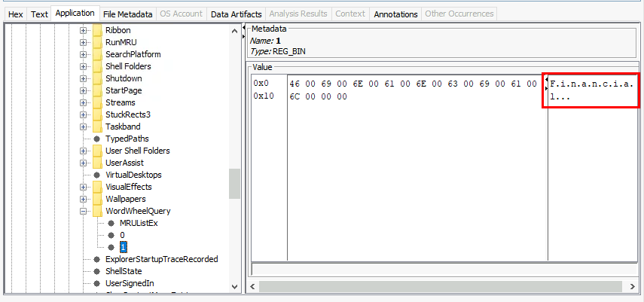Click the Streams folder icon

tap(97, 102)
